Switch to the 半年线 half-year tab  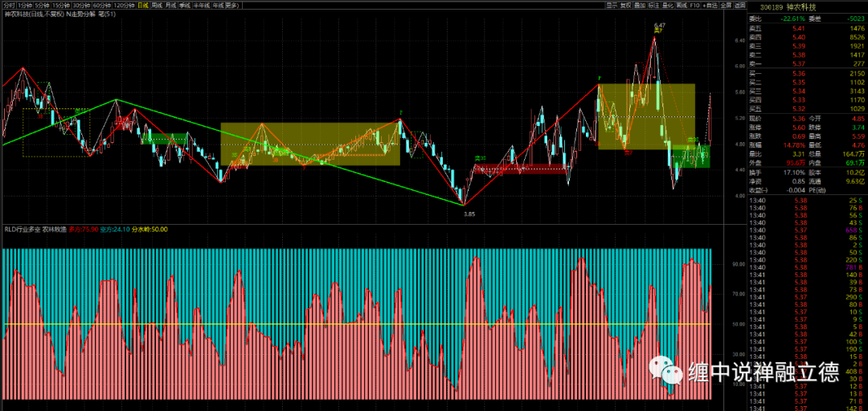tap(202, 6)
